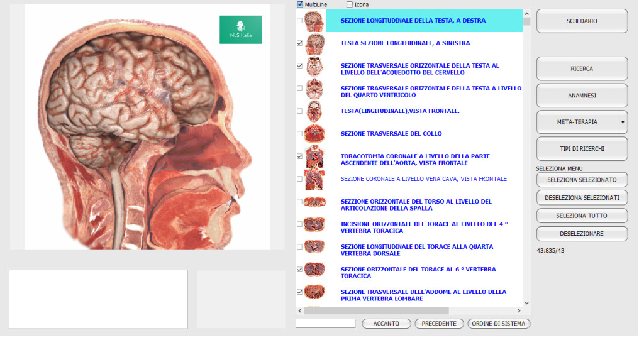Click the quarta vertebra dorsale section icon

[x=314, y=247]
